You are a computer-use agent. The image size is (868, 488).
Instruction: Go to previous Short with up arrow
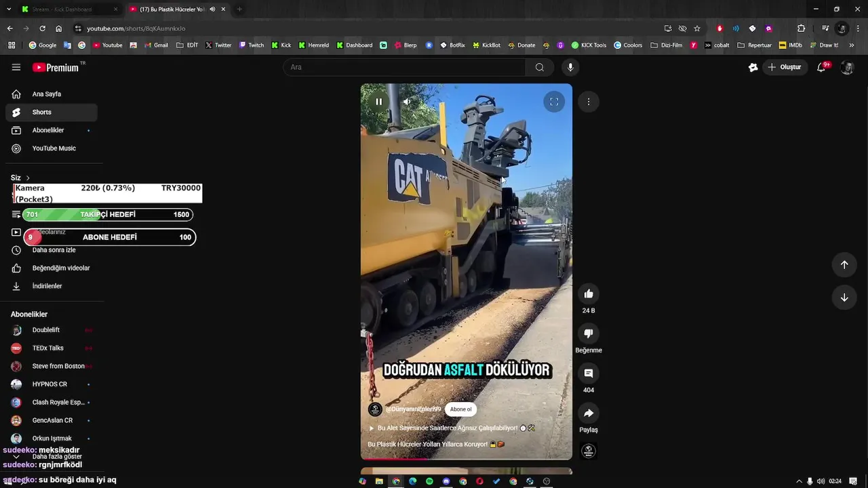pyautogui.click(x=844, y=265)
